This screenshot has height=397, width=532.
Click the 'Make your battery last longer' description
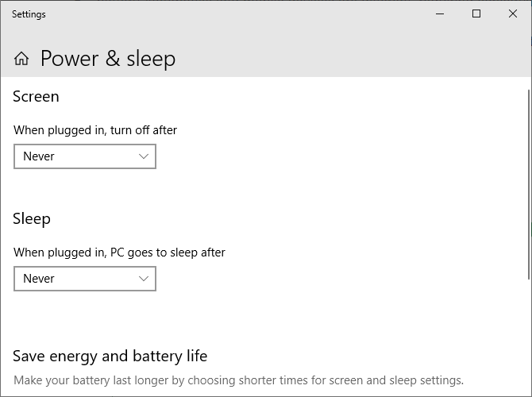238,380
